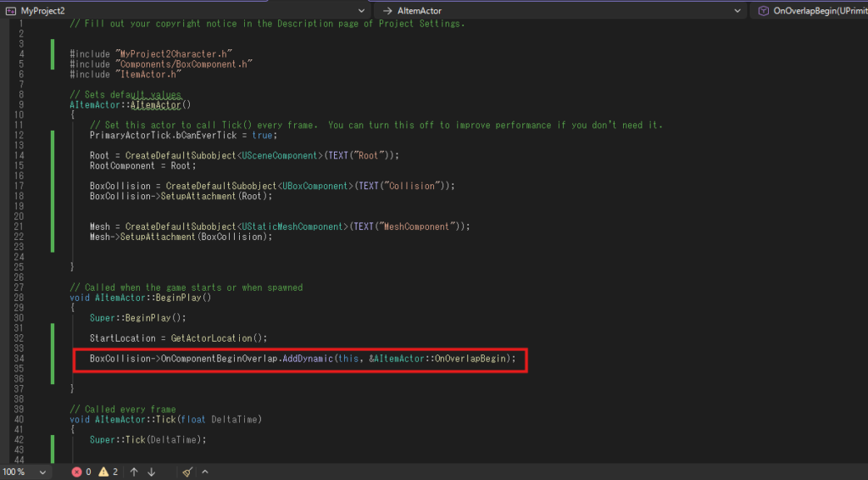Expand the code cleanup options chevron
Image resolution: width=868 pixels, height=480 pixels.
click(204, 472)
